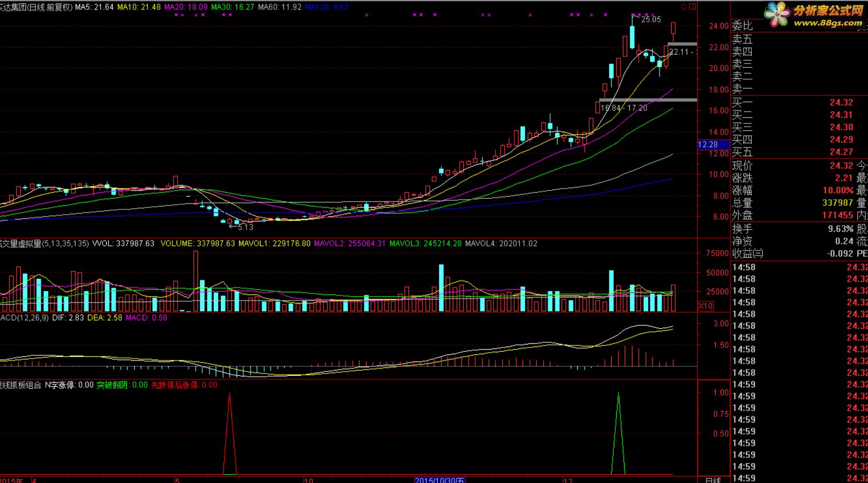Click the VVOL: 337987.63 volume label
868x483 pixels.
pyautogui.click(x=123, y=243)
